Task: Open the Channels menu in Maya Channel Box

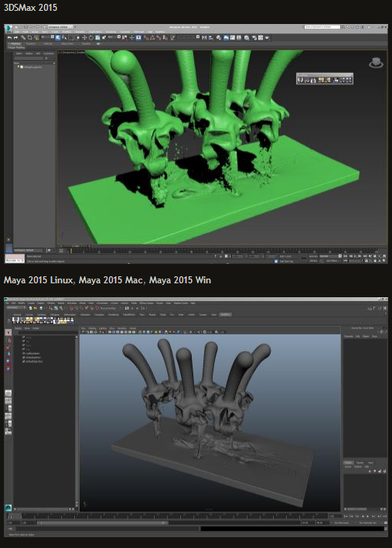Action: 349,336
